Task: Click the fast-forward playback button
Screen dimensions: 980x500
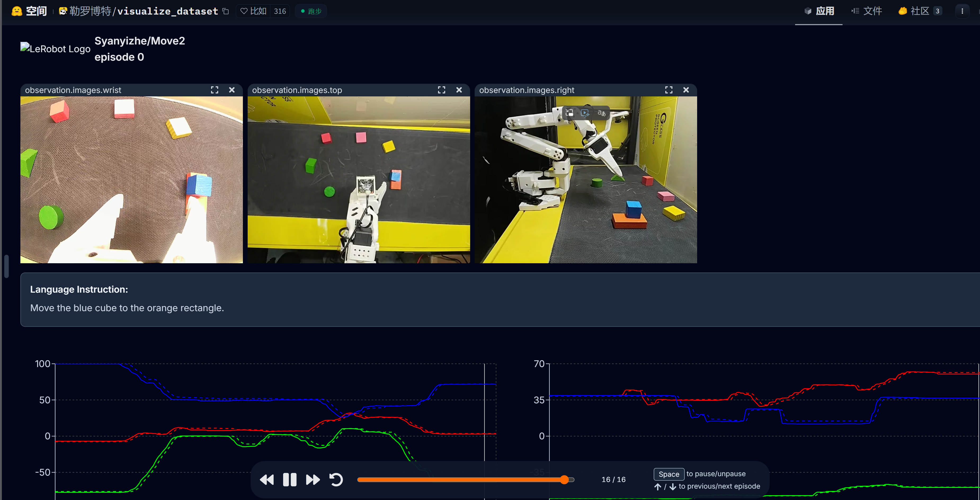Action: pyautogui.click(x=313, y=479)
